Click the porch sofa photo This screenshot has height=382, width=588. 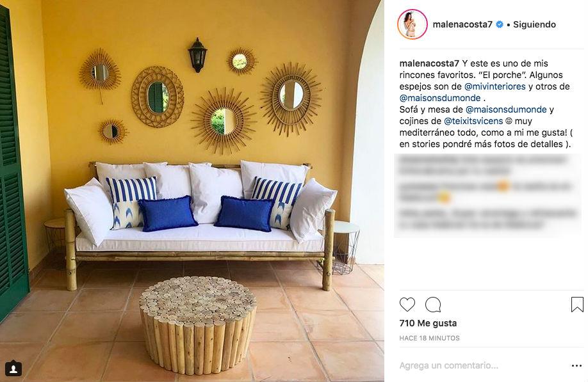tap(192, 191)
